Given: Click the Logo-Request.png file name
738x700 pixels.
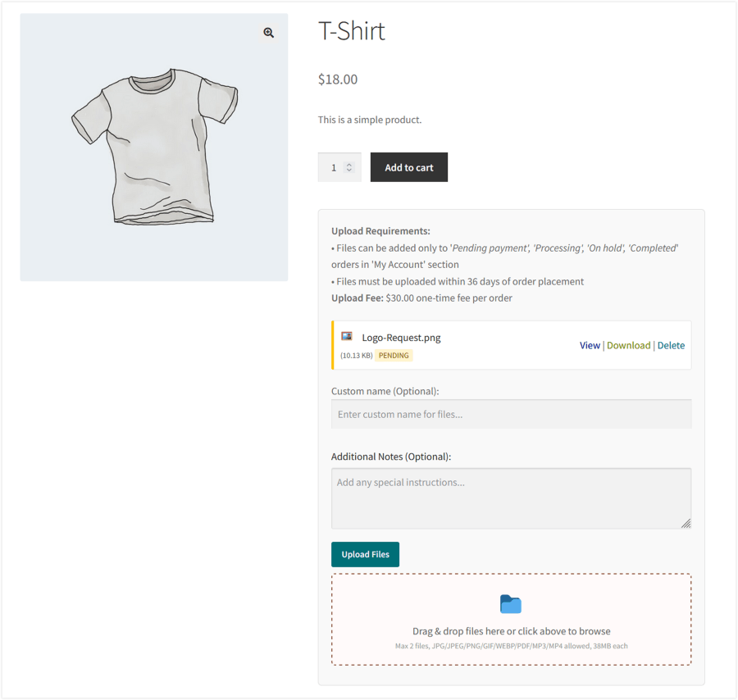Looking at the screenshot, I should [401, 338].
